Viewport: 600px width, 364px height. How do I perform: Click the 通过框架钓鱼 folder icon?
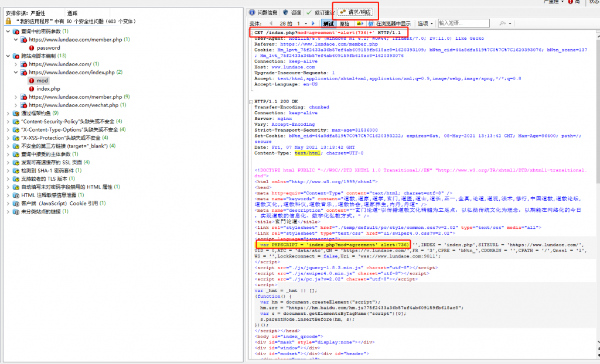(x=16, y=113)
